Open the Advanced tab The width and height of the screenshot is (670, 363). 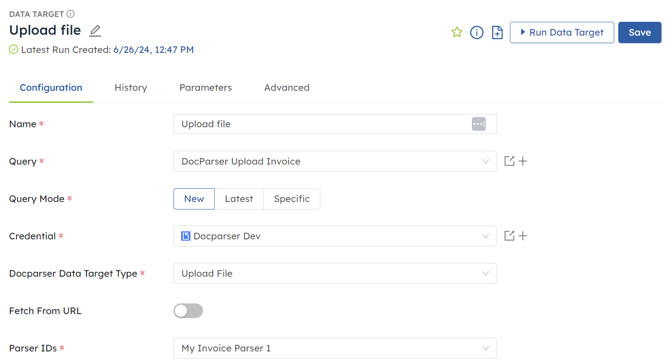click(x=287, y=88)
